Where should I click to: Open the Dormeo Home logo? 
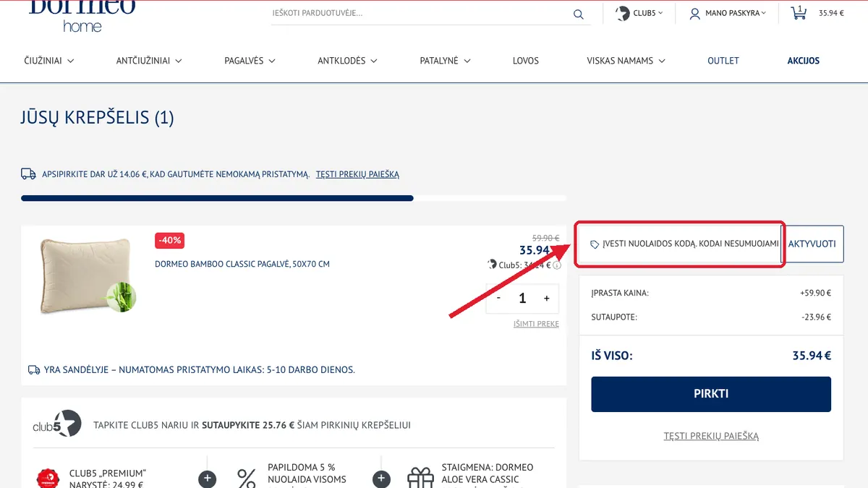point(82,16)
